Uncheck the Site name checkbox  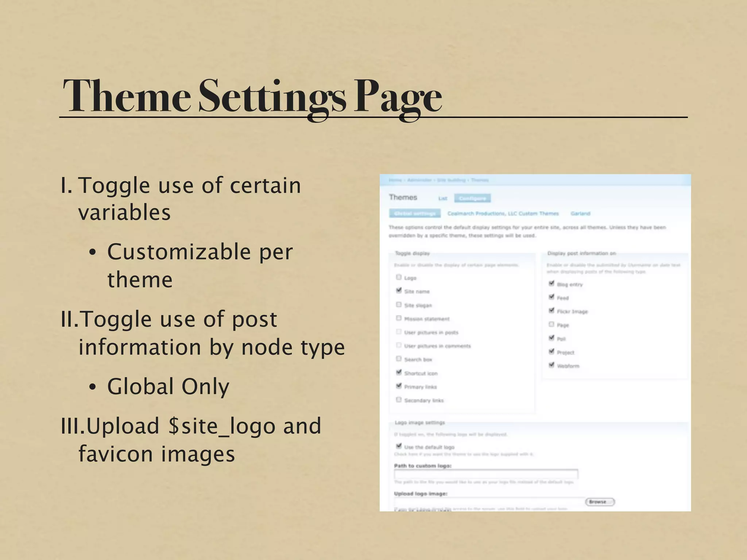pyautogui.click(x=399, y=291)
